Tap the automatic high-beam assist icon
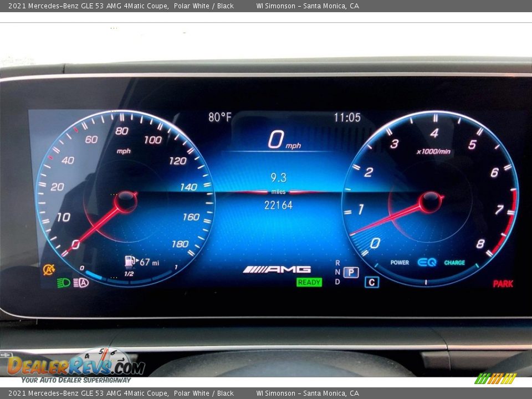532x399 pixels. pyautogui.click(x=81, y=283)
